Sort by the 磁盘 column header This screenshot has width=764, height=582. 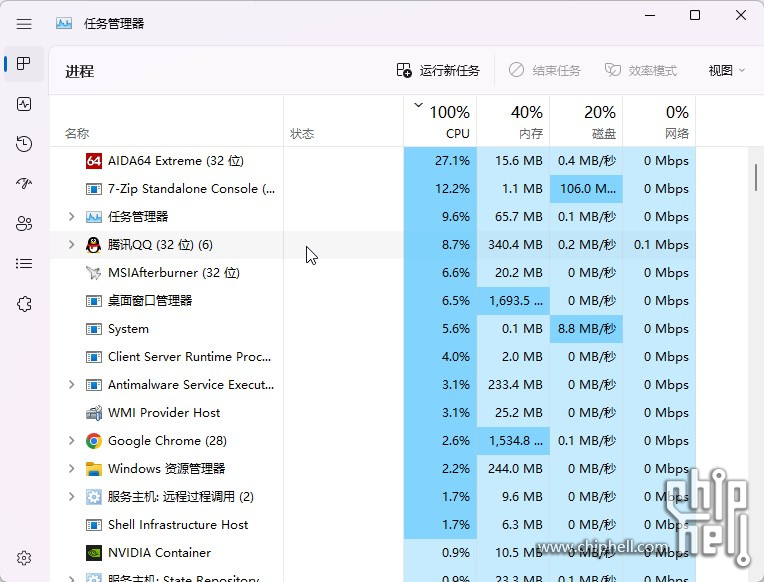[586, 121]
